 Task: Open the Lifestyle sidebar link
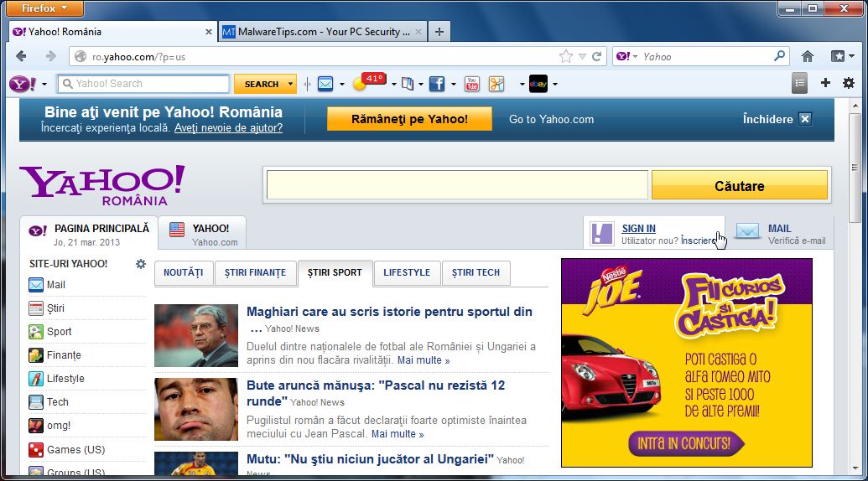click(65, 379)
